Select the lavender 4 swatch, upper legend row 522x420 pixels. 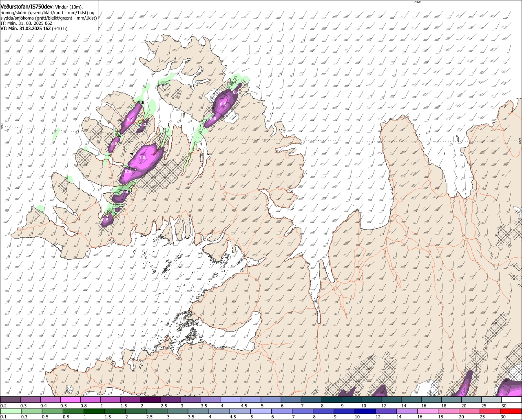pyautogui.click(x=231, y=400)
